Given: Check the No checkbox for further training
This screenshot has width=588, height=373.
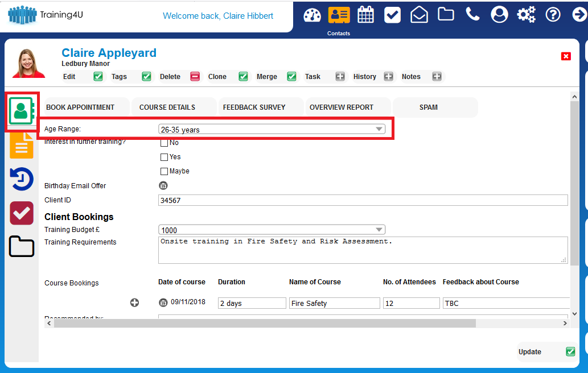Looking at the screenshot, I should click(x=164, y=143).
